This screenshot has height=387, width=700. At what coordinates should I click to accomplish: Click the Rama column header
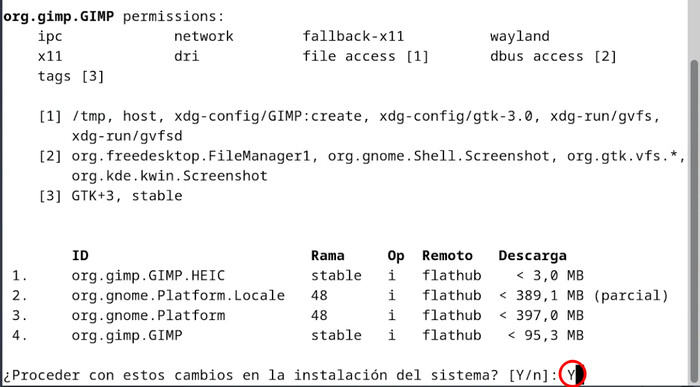coord(328,256)
